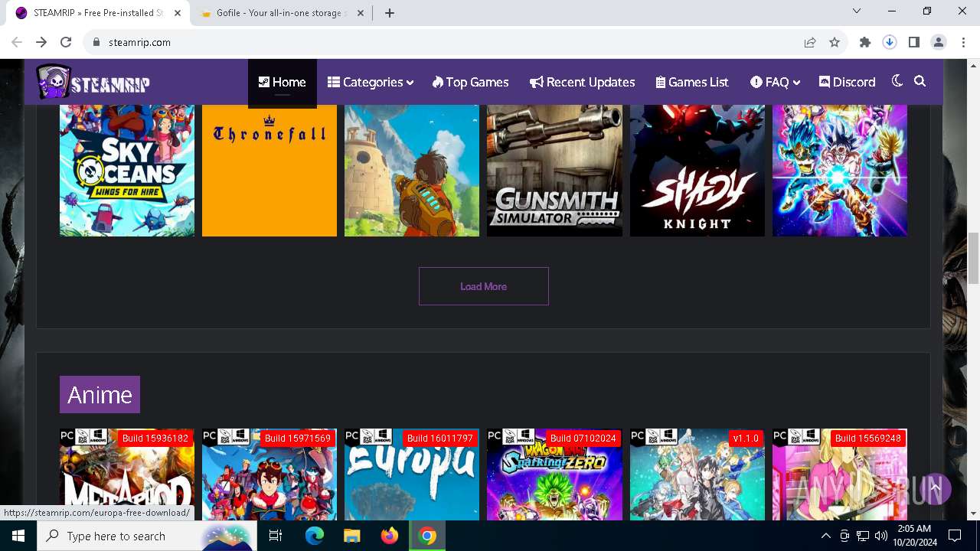Screen dimensions: 980x551
Task: Open Task View on taskbar
Action: click(x=276, y=536)
